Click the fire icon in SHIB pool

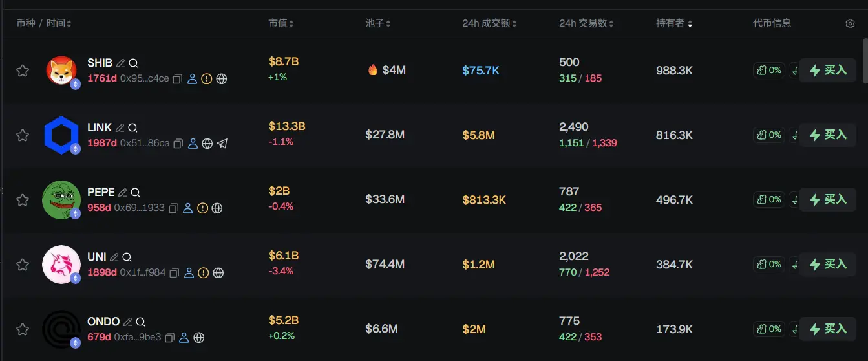pyautogui.click(x=372, y=70)
